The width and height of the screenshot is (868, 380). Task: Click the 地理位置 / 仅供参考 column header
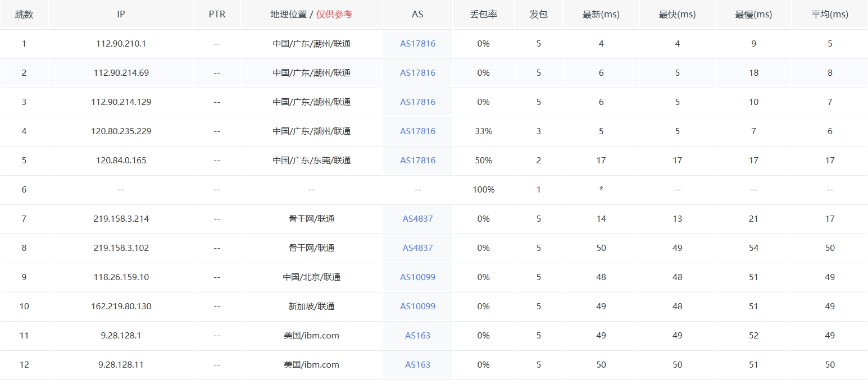(x=311, y=14)
